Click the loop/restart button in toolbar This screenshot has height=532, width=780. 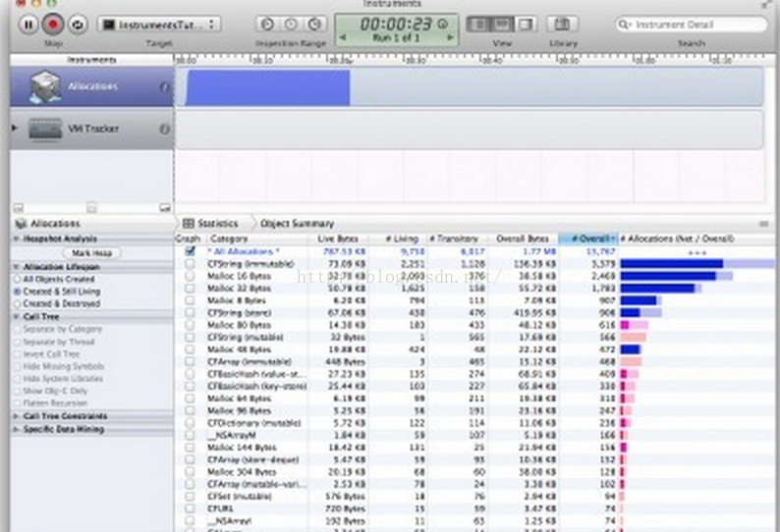point(78,25)
